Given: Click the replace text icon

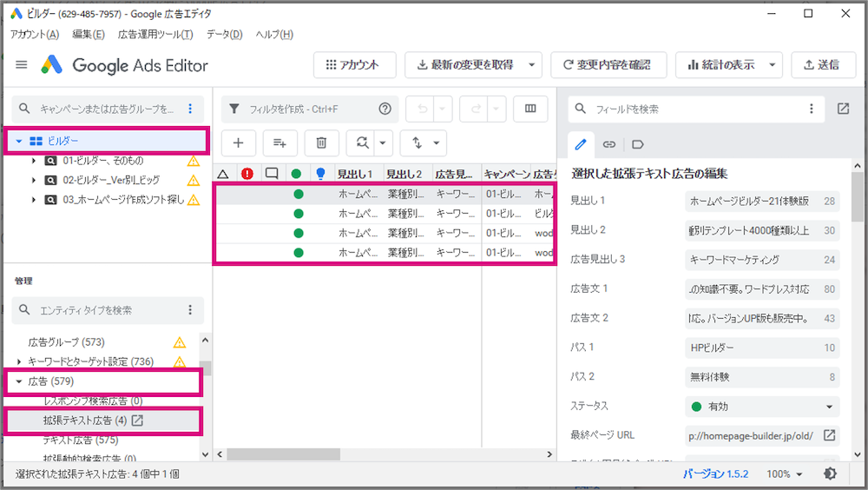Looking at the screenshot, I should (362, 143).
